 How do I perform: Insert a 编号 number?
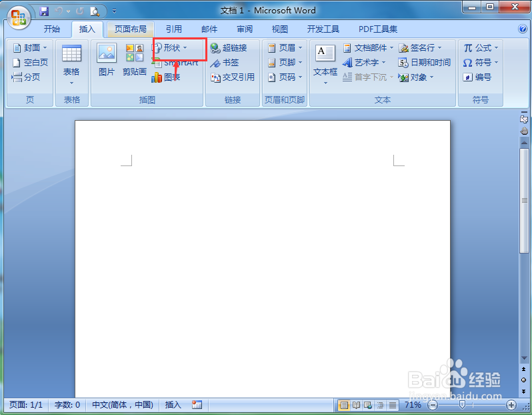click(x=477, y=77)
